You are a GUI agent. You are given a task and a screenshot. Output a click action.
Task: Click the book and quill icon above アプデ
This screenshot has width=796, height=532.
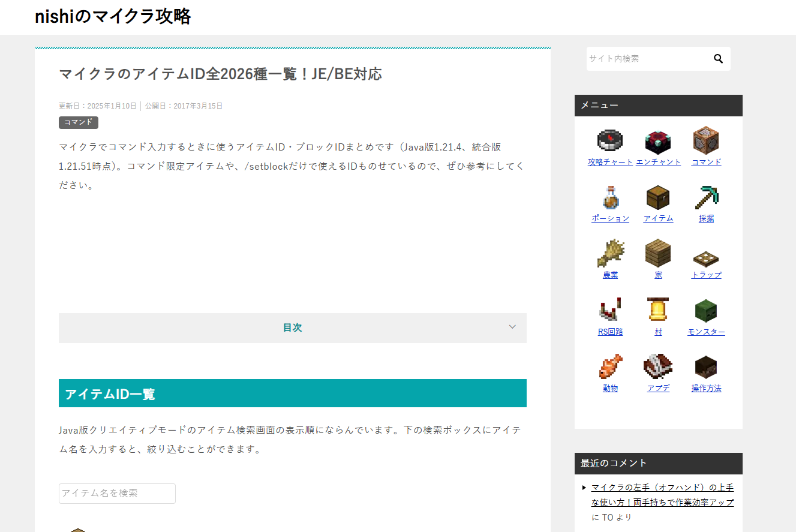click(x=658, y=366)
